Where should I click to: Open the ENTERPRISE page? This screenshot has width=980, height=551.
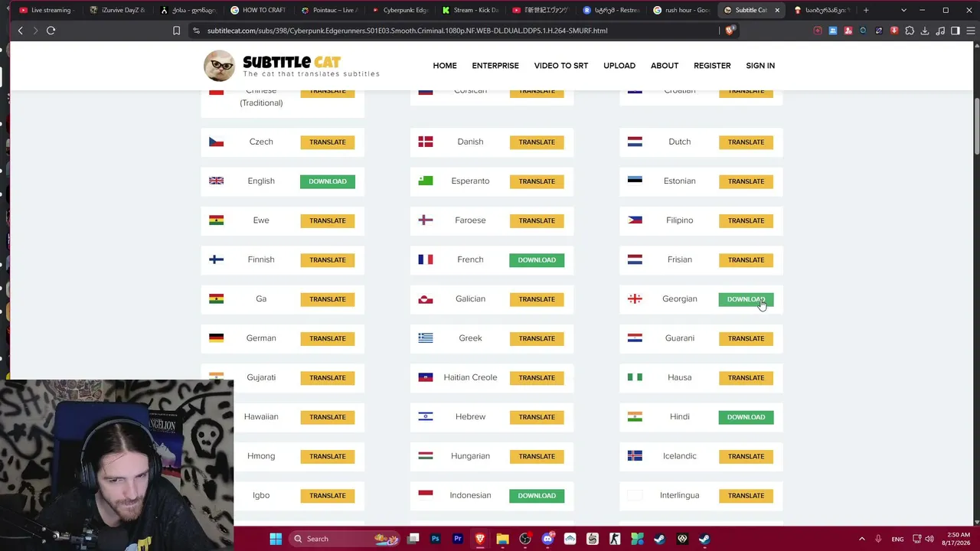click(x=495, y=66)
